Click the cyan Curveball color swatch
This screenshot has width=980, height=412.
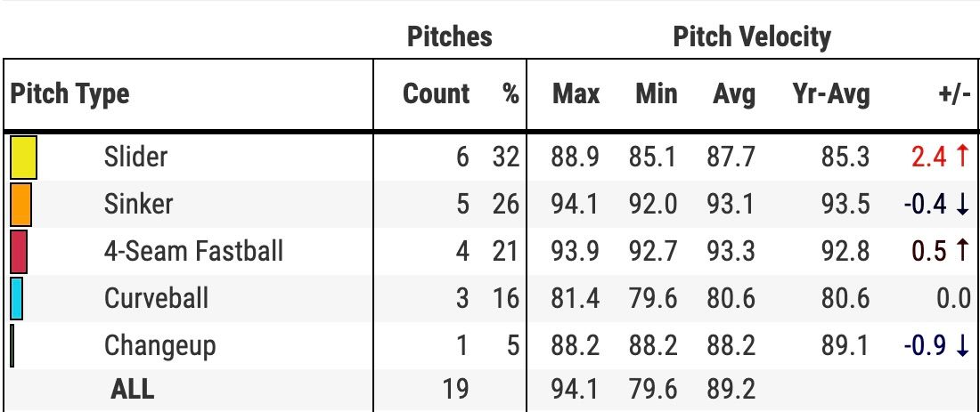[x=16, y=298]
